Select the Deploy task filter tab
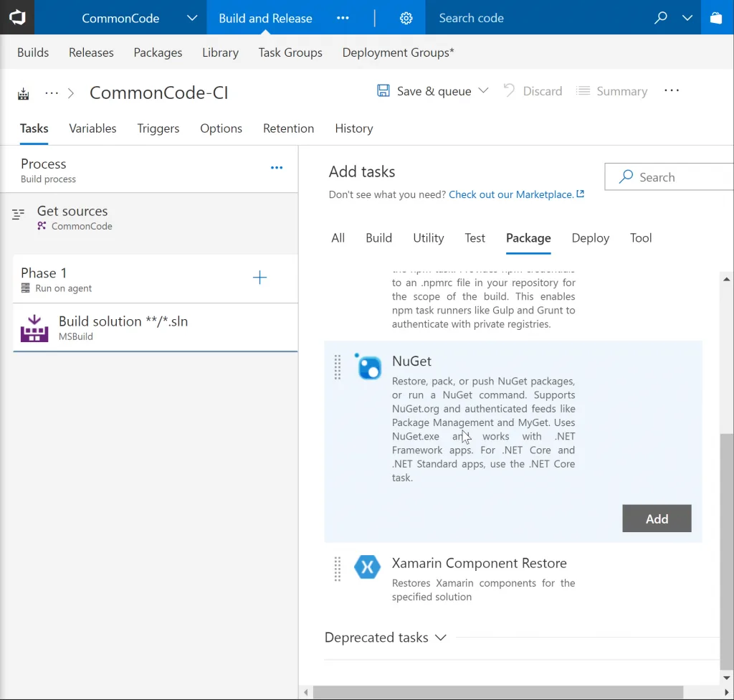The height and width of the screenshot is (700, 734). click(x=590, y=237)
